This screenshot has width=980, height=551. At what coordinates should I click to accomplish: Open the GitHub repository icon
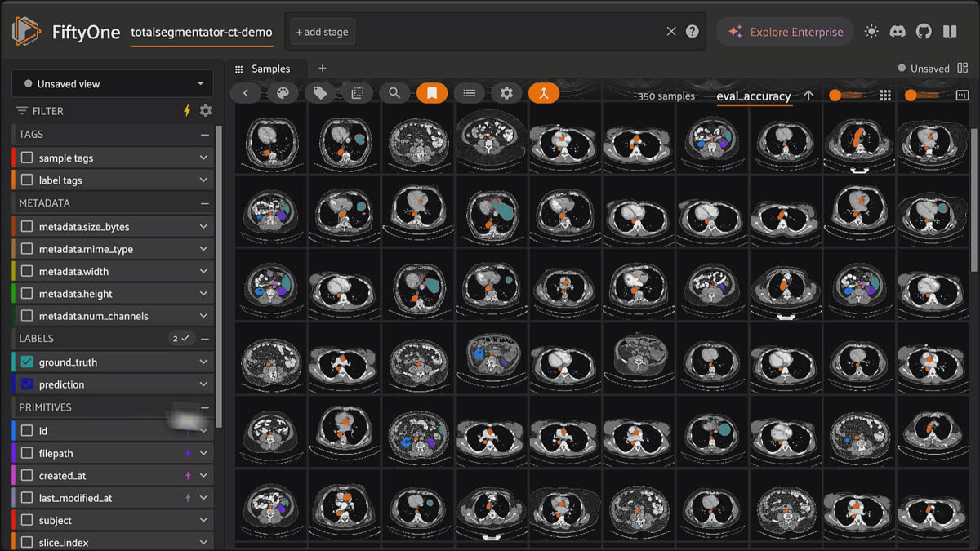coord(924,32)
